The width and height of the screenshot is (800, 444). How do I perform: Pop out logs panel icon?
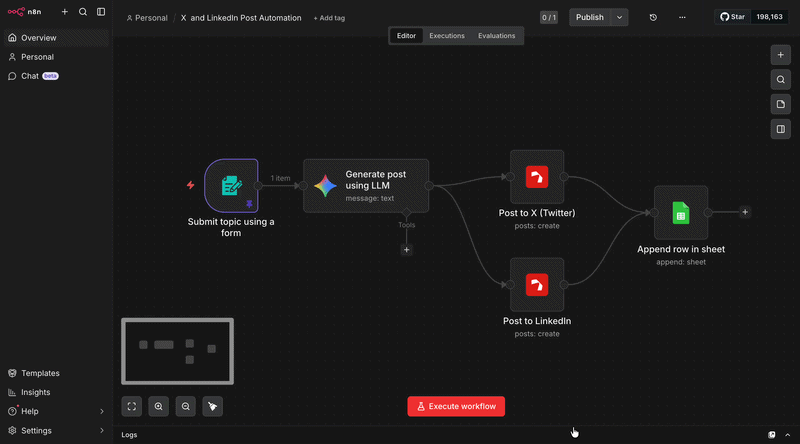(771, 435)
